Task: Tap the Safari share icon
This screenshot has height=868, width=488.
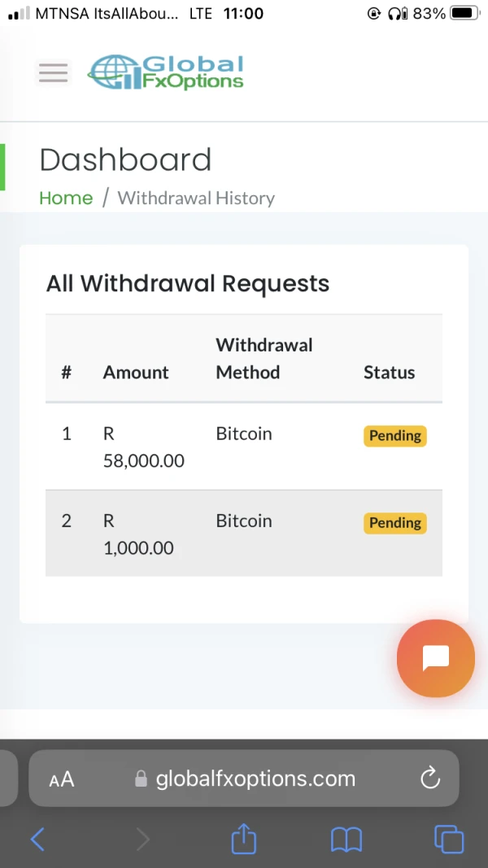Action: pos(244,839)
